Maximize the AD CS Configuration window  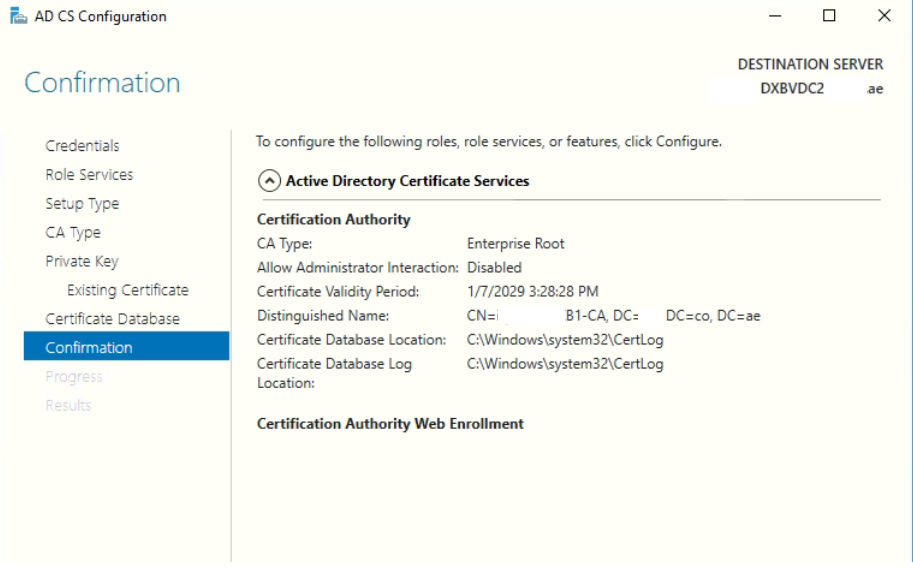[x=829, y=16]
